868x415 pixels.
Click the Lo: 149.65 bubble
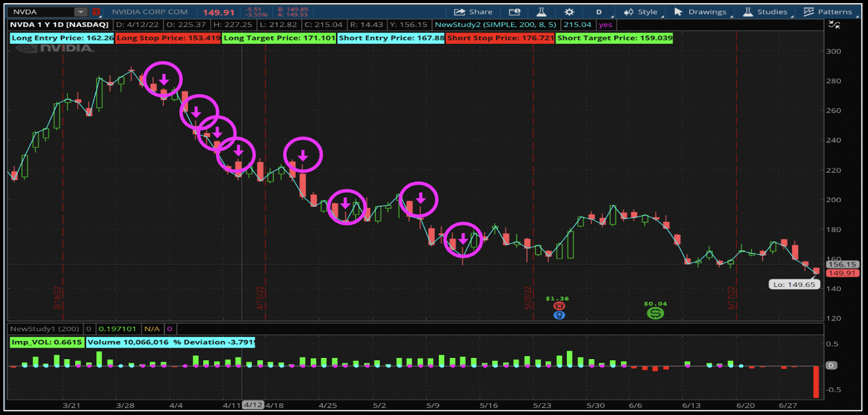[x=795, y=284]
